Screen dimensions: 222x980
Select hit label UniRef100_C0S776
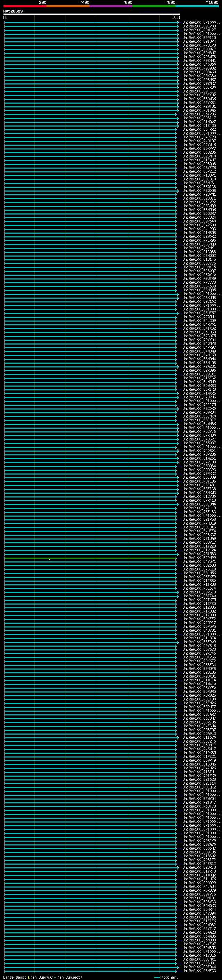[199, 263]
